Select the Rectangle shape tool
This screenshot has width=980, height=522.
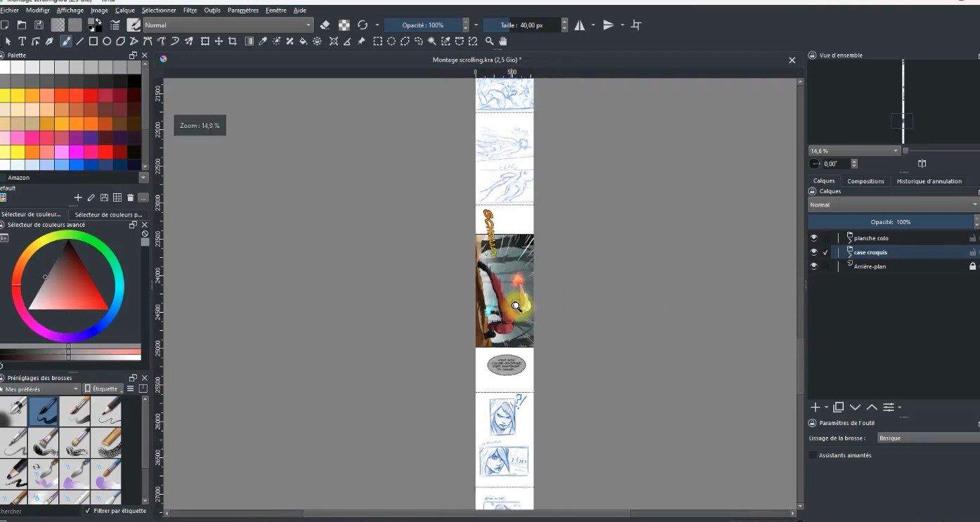tap(93, 41)
